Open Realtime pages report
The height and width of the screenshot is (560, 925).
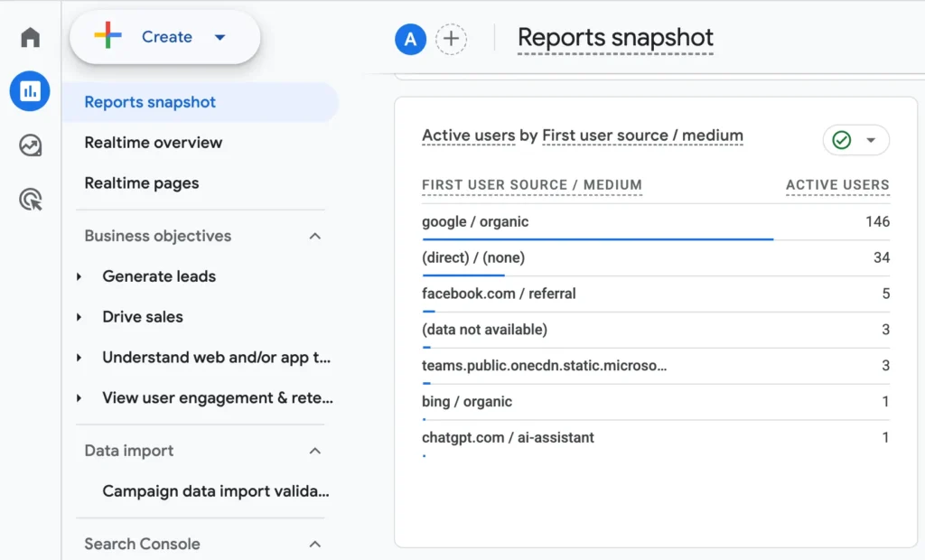click(142, 183)
